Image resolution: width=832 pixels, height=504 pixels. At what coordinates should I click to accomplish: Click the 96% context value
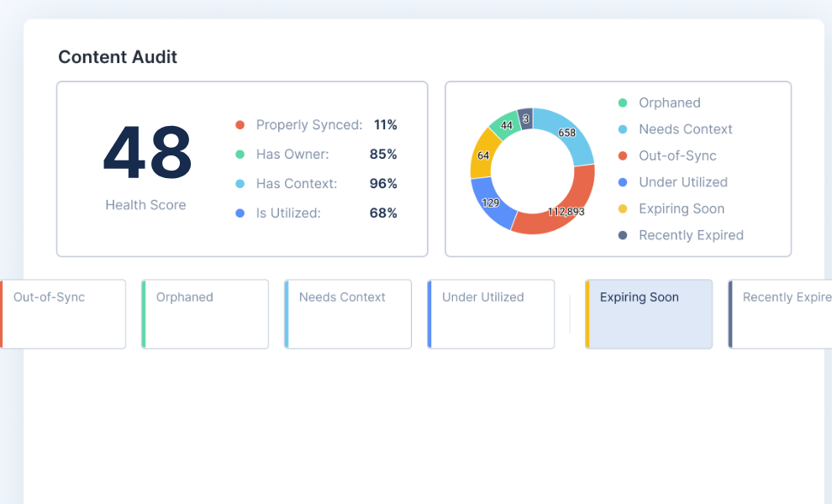tap(383, 184)
